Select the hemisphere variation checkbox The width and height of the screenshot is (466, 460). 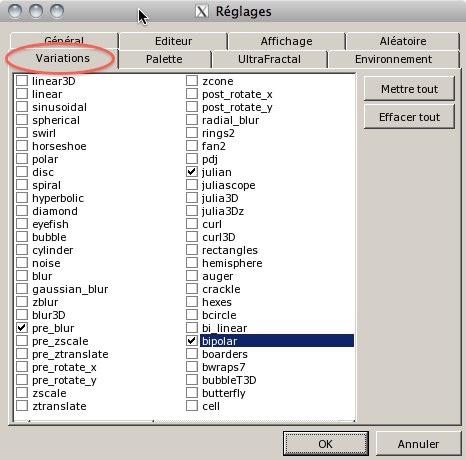[192, 263]
